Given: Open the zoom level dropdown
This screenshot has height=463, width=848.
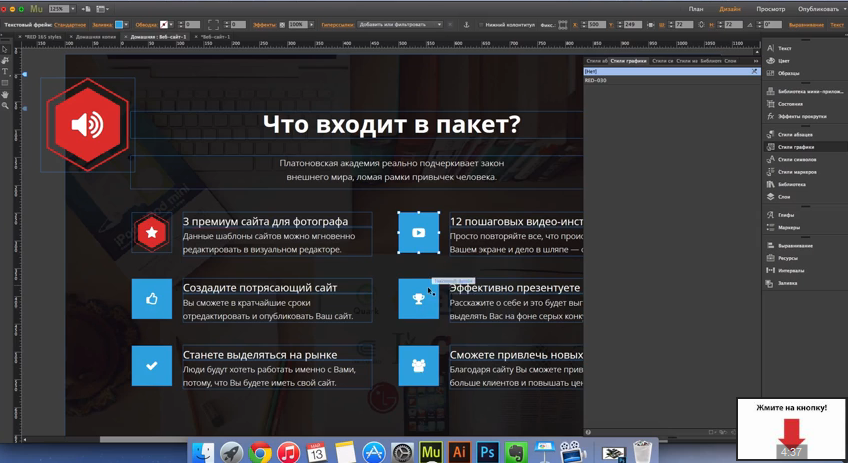Looking at the screenshot, I should coord(73,9).
